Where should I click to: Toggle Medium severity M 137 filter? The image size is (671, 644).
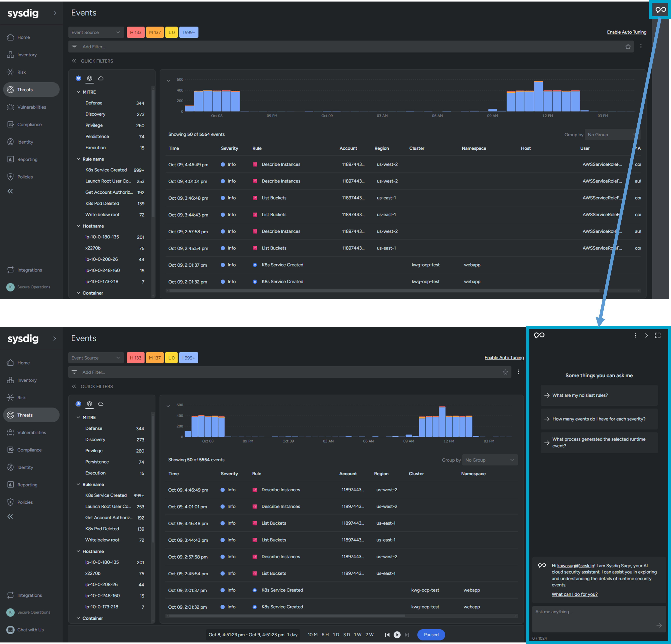155,358
